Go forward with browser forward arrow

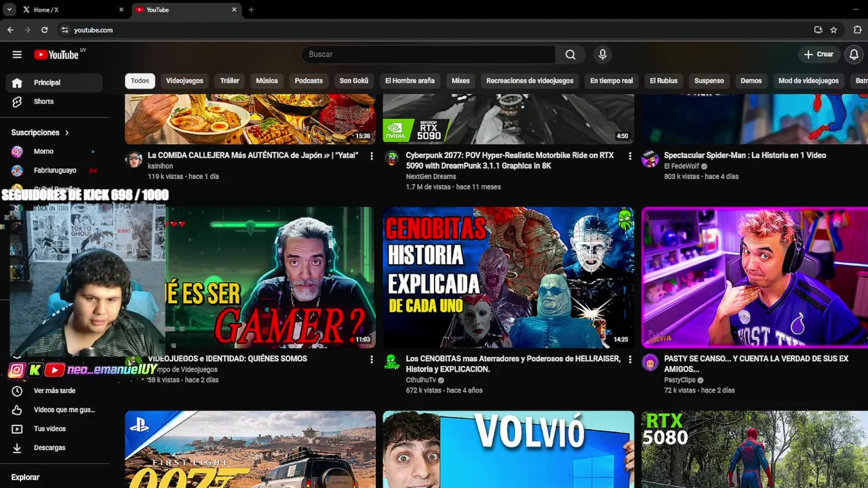[27, 30]
